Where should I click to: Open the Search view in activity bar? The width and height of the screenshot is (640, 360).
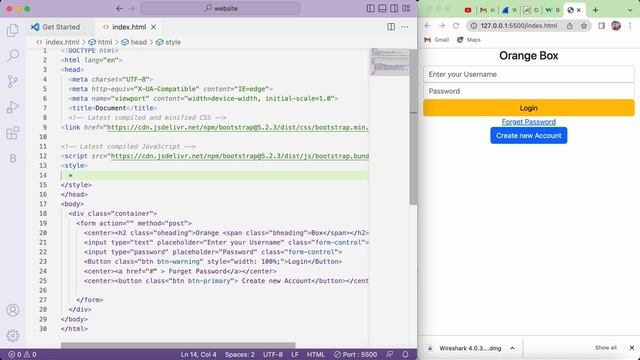pyautogui.click(x=13, y=56)
